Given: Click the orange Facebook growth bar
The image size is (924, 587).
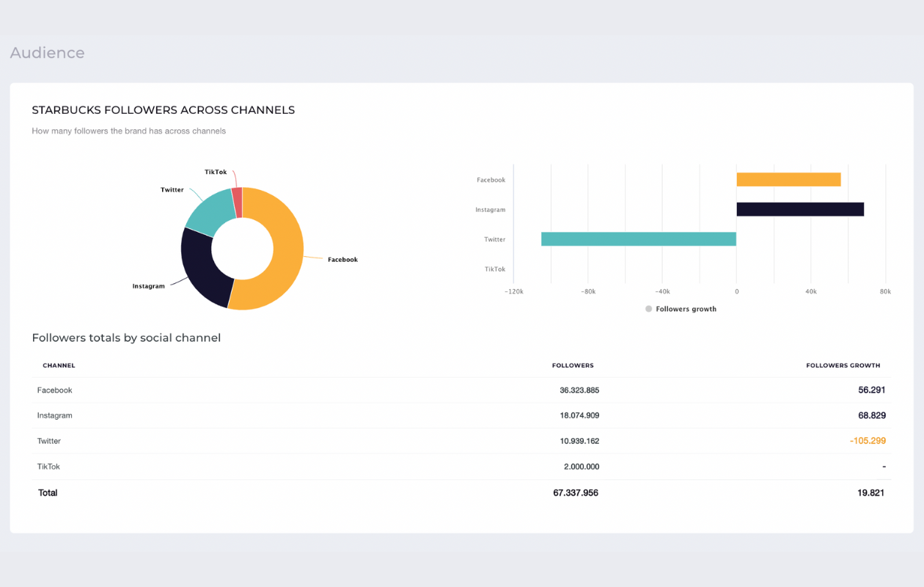Looking at the screenshot, I should tap(788, 180).
